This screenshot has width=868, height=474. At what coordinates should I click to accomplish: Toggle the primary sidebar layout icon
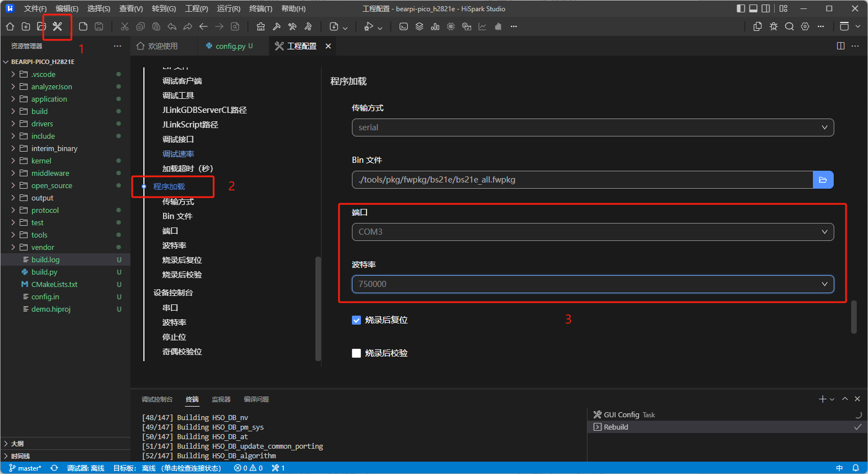pyautogui.click(x=741, y=8)
